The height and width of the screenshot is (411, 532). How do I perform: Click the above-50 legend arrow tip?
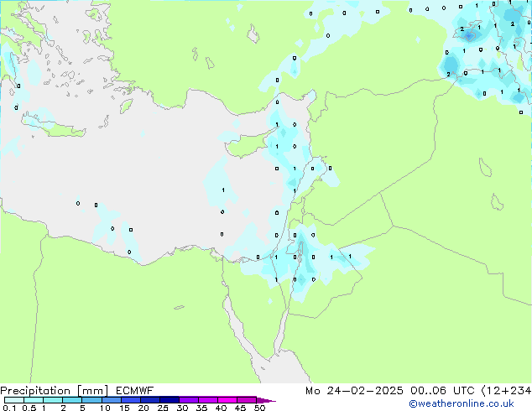[x=266, y=401]
